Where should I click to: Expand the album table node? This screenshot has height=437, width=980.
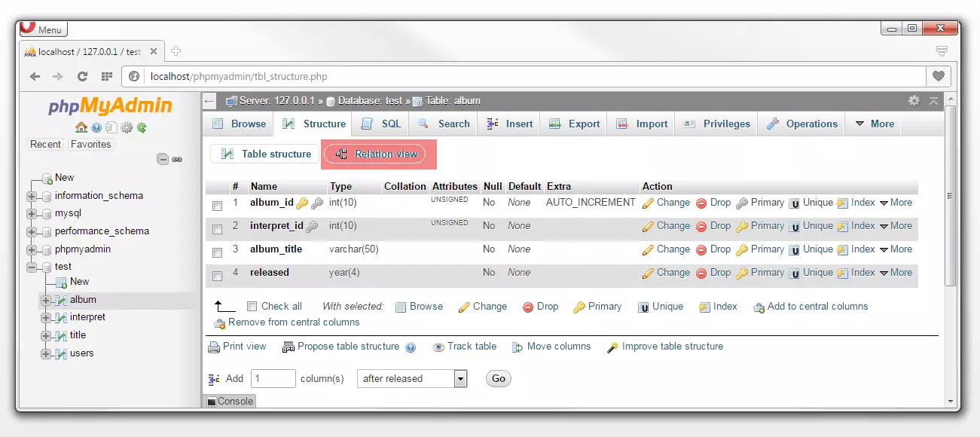coord(46,300)
